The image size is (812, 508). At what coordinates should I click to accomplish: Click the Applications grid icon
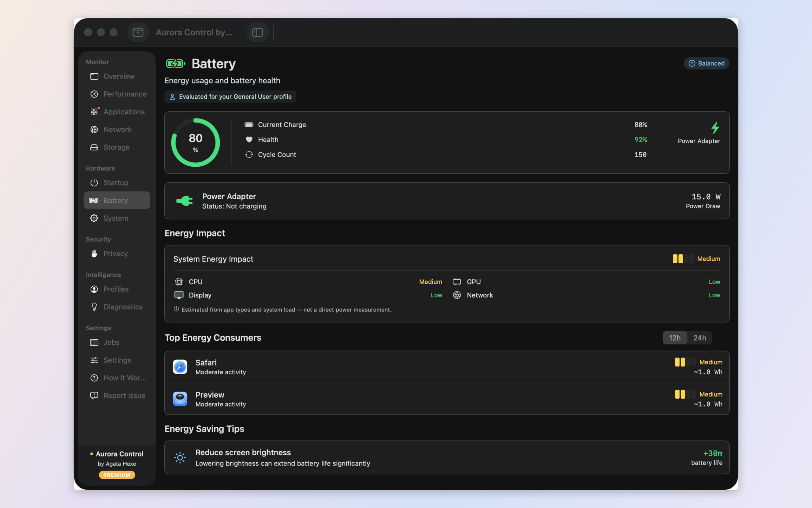[x=94, y=112]
